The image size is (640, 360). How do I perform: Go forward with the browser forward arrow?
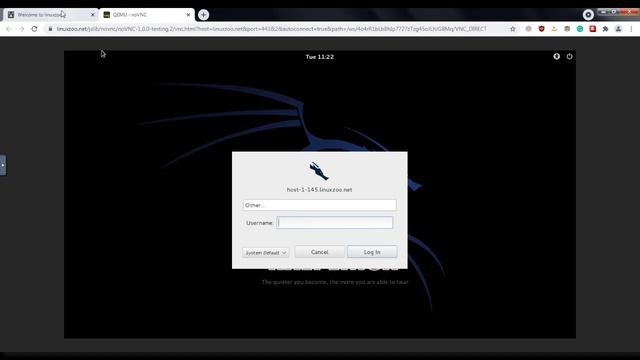(x=22, y=29)
